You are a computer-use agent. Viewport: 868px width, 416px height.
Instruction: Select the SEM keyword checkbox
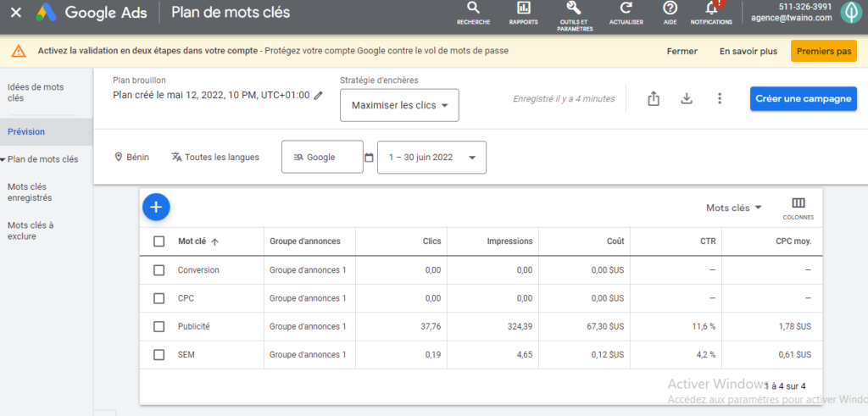(159, 355)
